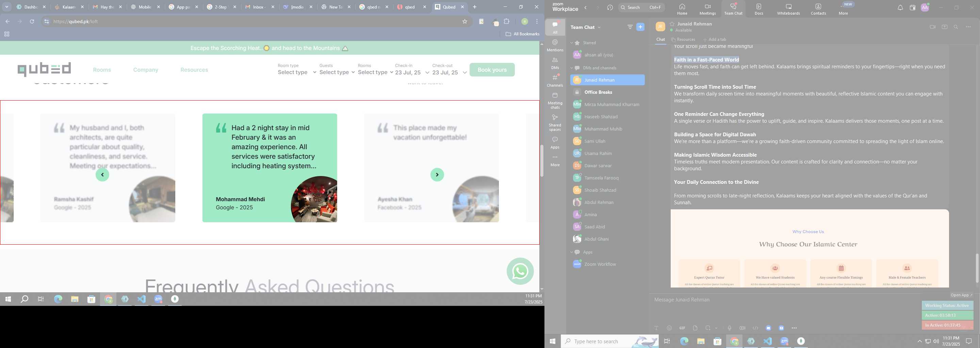Open the emoji picker in composer
The width and height of the screenshot is (980, 348).
tap(669, 328)
